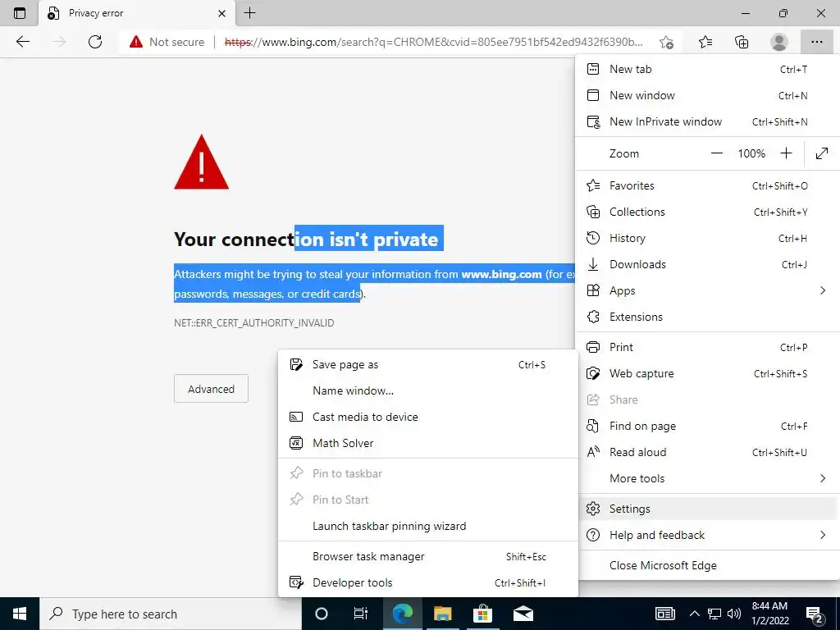840x630 pixels.
Task: Show hidden system tray icons
Action: point(694,614)
